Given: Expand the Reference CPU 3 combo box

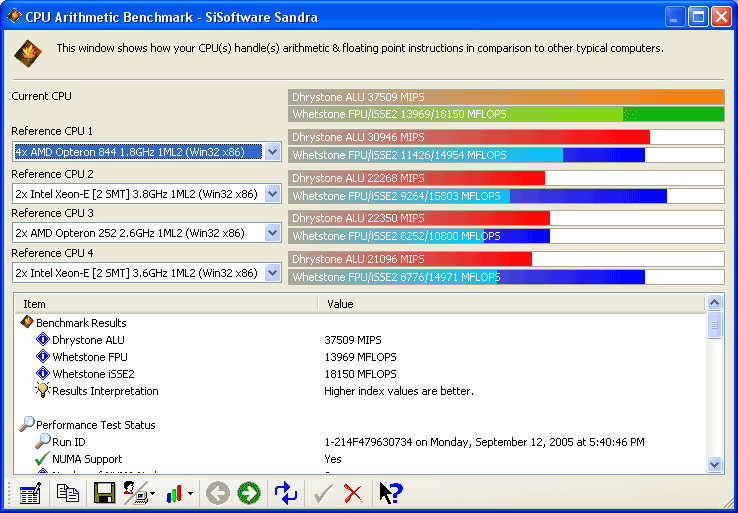Looking at the screenshot, I should (272, 233).
